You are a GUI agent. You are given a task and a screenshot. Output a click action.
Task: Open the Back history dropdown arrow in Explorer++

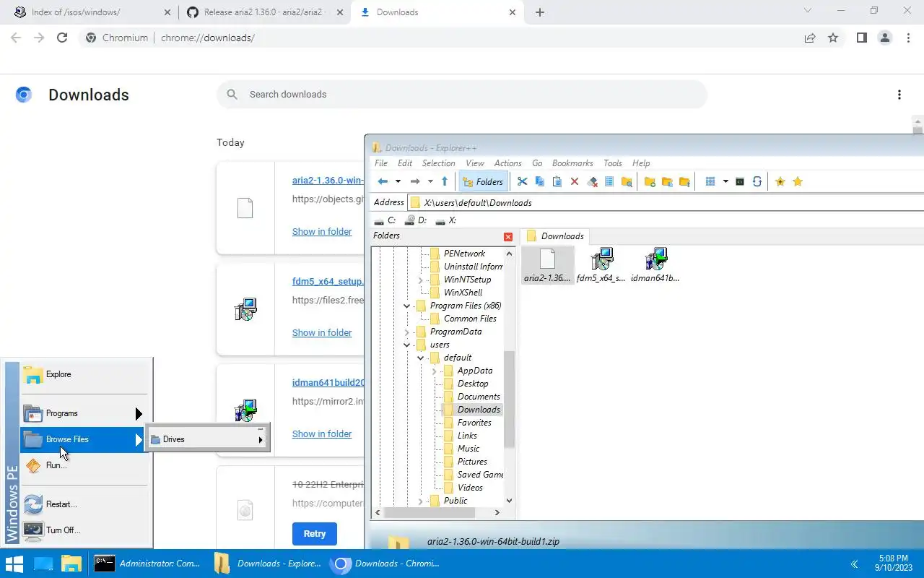[x=398, y=181]
